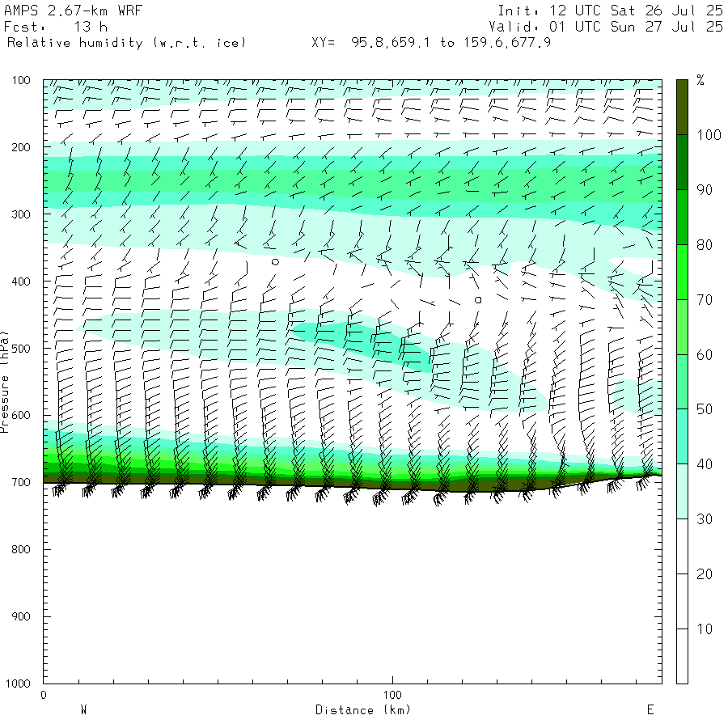
Task: Click the 1000 hPa pressure axis label
Action: 18,684
